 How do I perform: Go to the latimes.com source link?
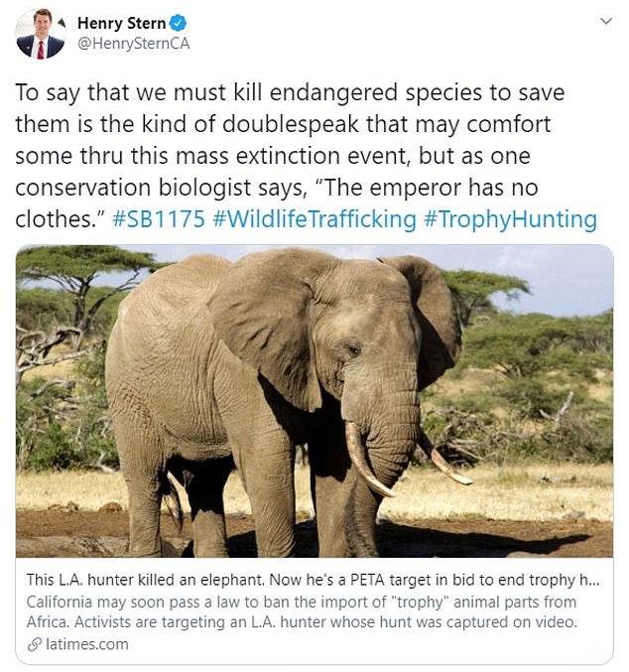pos(87,644)
